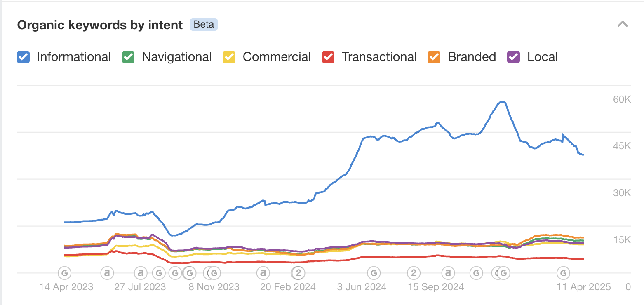The width and height of the screenshot is (644, 305).
Task: Click 'a' marker directly above 27 Jul 2023
Action: click(141, 272)
